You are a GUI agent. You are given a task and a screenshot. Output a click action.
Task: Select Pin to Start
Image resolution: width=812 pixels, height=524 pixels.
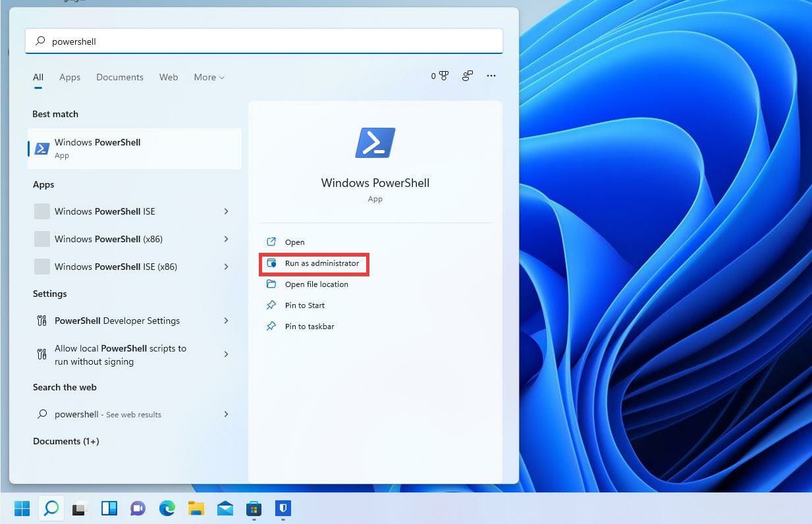pyautogui.click(x=305, y=305)
